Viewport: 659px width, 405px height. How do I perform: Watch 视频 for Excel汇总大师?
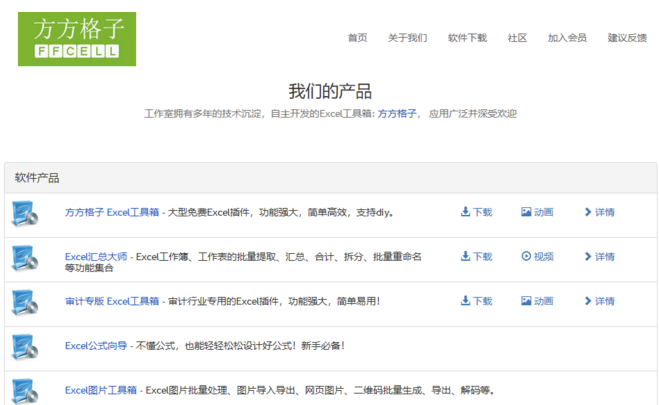(537, 256)
